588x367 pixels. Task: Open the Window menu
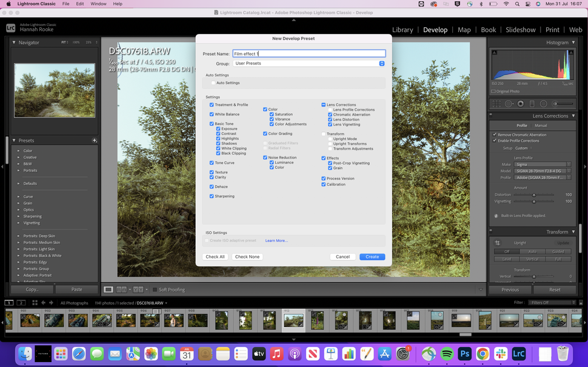click(x=98, y=4)
